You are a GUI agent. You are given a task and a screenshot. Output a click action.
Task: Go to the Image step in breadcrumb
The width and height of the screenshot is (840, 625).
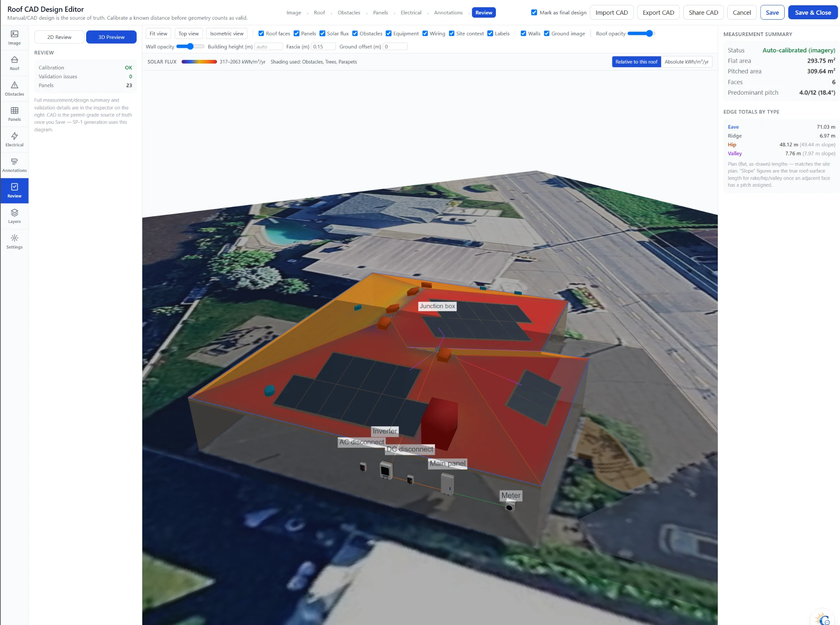pos(294,13)
